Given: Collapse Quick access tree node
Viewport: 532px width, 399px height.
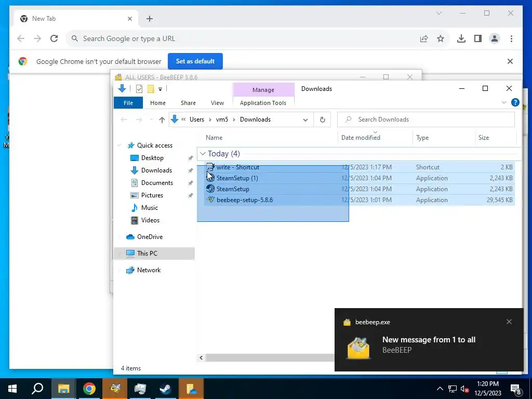Looking at the screenshot, I should click(119, 145).
